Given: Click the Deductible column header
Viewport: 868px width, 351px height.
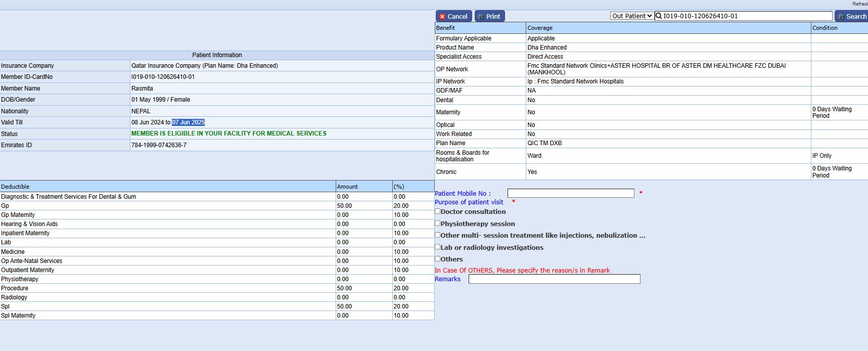Looking at the screenshot, I should click(x=15, y=187).
